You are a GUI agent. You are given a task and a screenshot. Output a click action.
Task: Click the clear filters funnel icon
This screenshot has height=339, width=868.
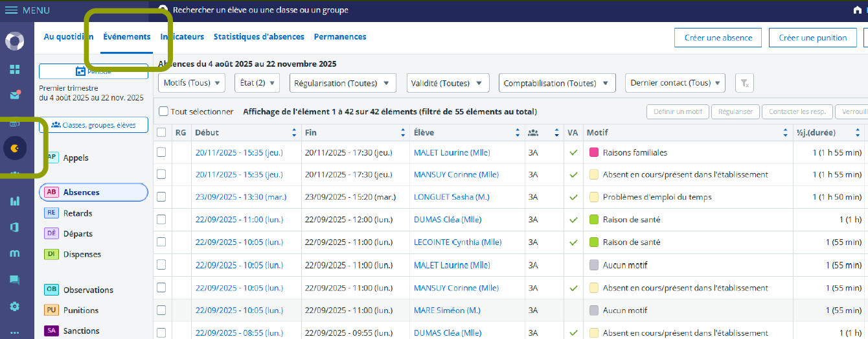coord(745,83)
